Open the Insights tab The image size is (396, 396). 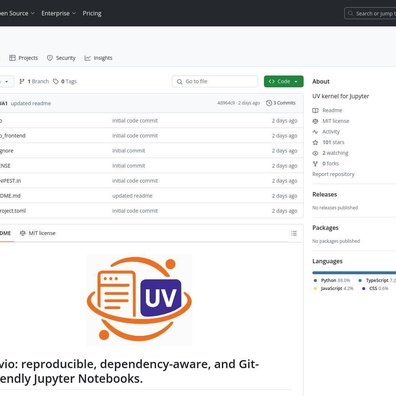click(x=98, y=58)
